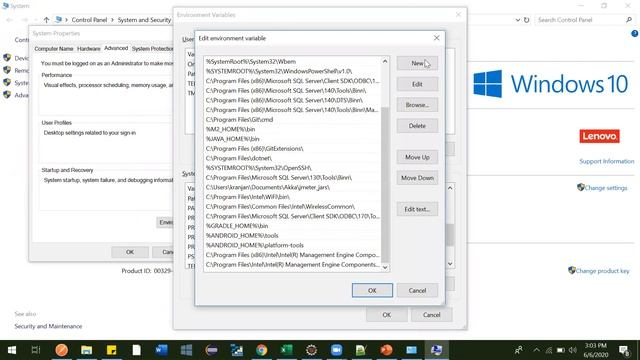The width and height of the screenshot is (640, 360).
Task: Select the %M2_HOME%\bin entry
Action: click(x=292, y=129)
